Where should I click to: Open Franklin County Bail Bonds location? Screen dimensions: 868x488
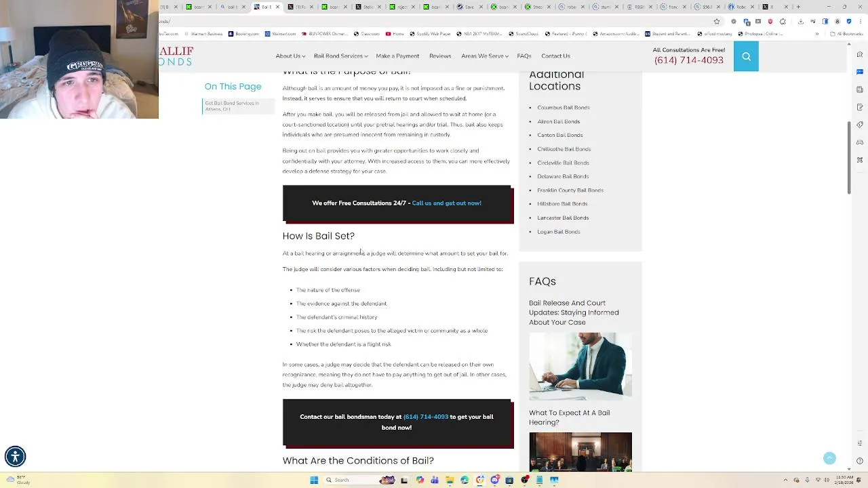point(570,190)
